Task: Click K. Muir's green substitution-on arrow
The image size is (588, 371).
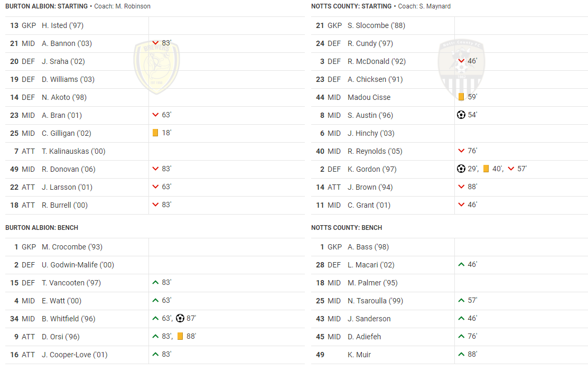Action: (461, 354)
